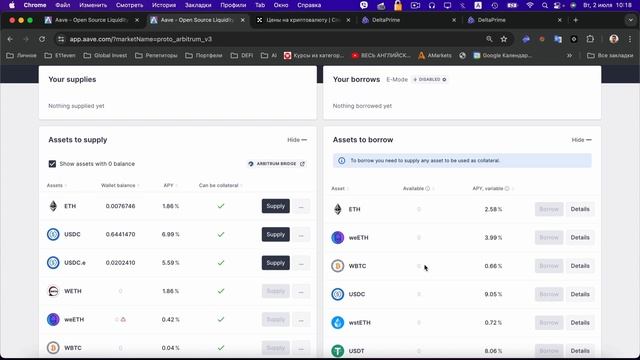This screenshot has height=360, width=640.
Task: Click the warning triangle next to weETH balance
Action: (x=123, y=319)
